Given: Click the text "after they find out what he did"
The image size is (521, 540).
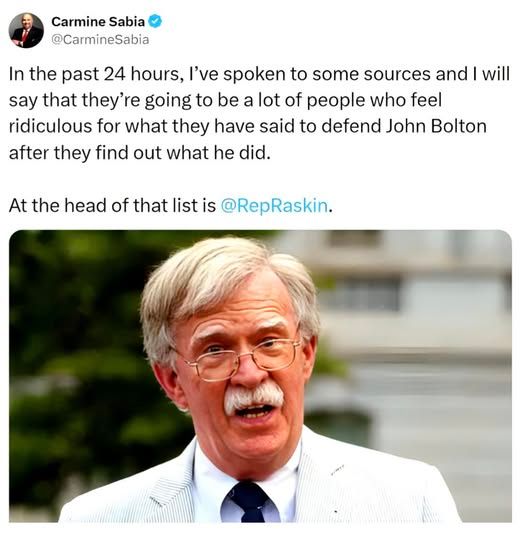Looking at the screenshot, I should click(138, 152).
